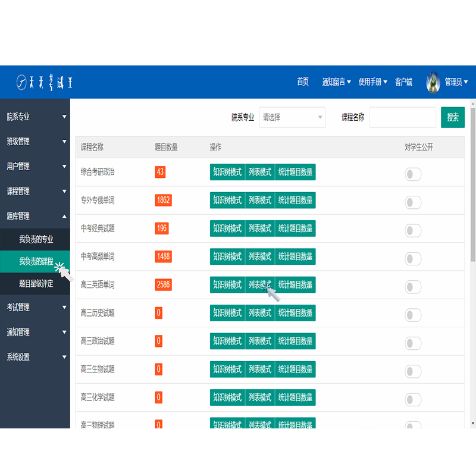Toggle 对学生公开 for 高三化学试题

[413, 400]
